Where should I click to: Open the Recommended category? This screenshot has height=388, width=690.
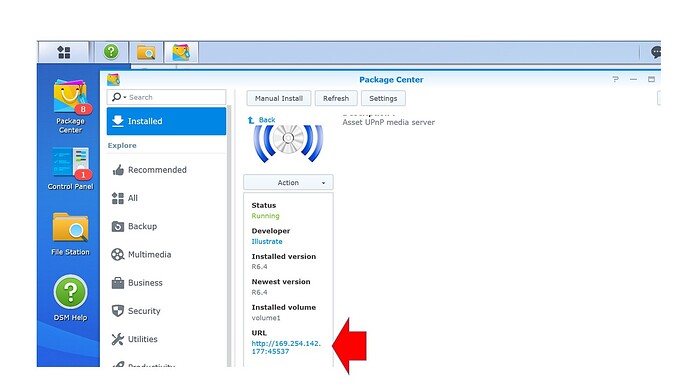pos(166,170)
